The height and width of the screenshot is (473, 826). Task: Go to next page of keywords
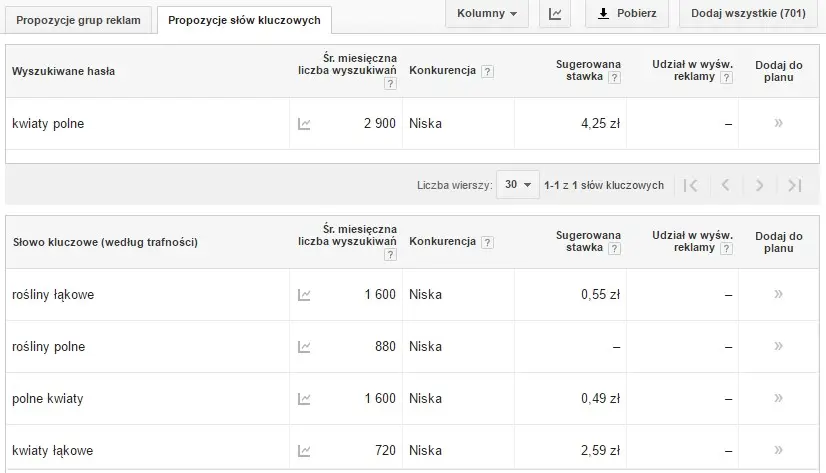759,185
